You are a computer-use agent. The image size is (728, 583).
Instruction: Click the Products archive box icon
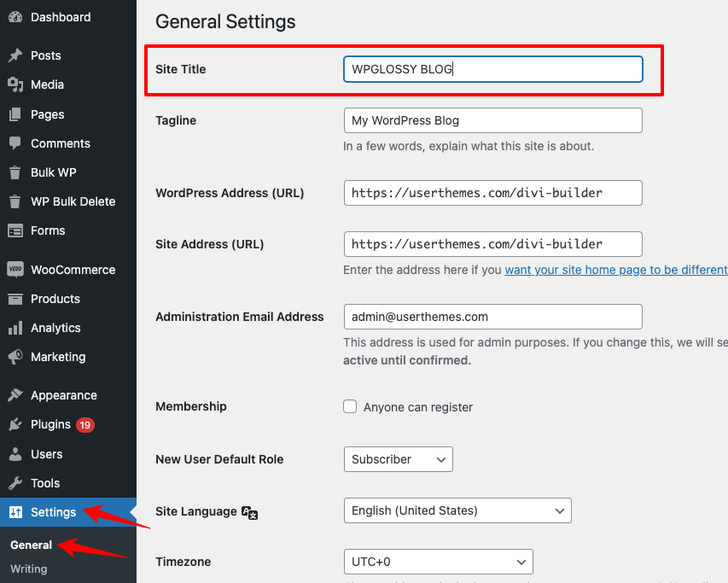[x=15, y=299]
